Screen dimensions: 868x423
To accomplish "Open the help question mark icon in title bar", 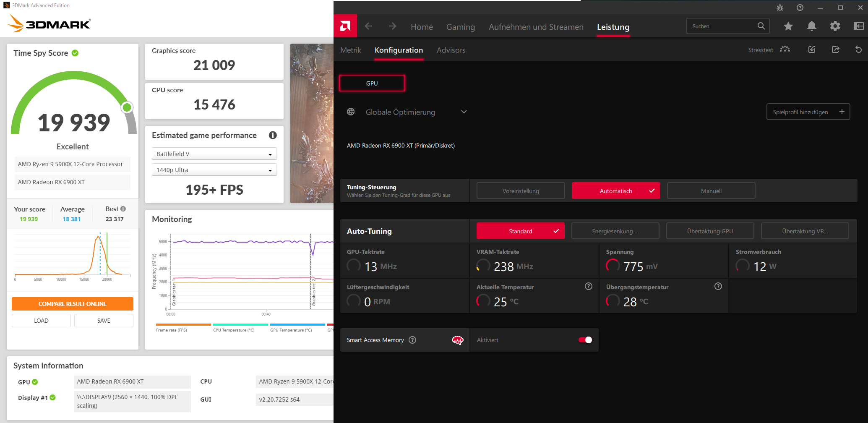I will 800,8.
